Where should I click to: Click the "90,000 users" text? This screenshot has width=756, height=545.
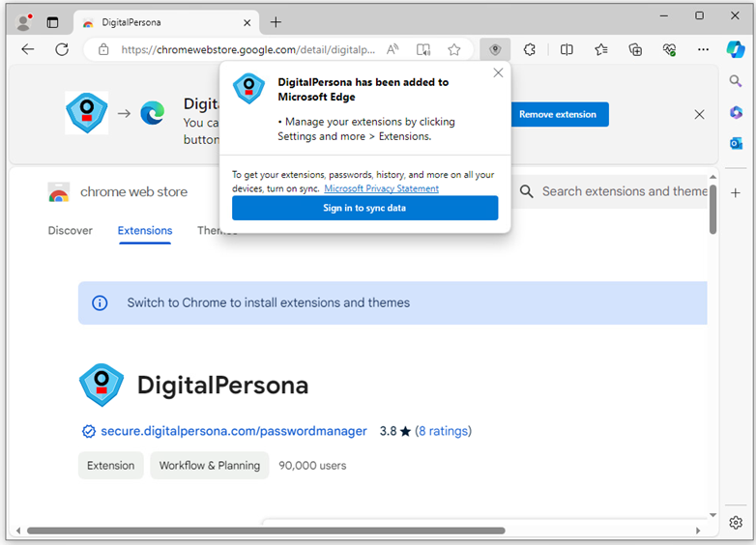[x=312, y=466]
